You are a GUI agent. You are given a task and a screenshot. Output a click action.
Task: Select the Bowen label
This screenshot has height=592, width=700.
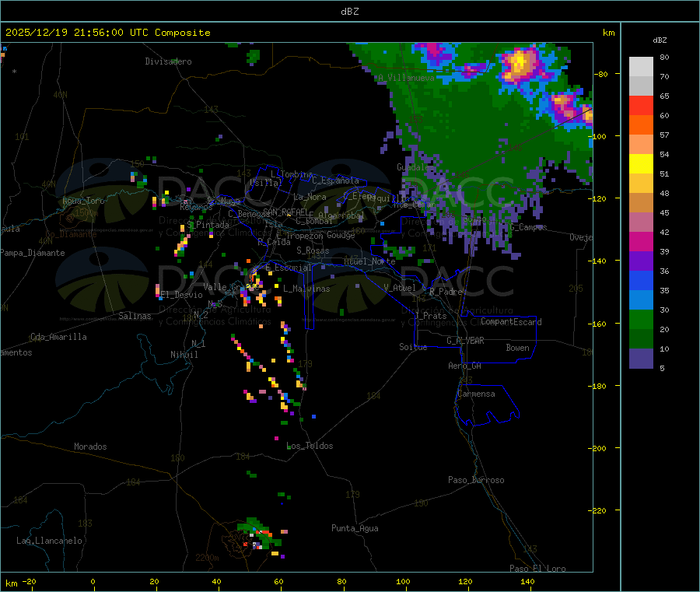[x=517, y=348]
